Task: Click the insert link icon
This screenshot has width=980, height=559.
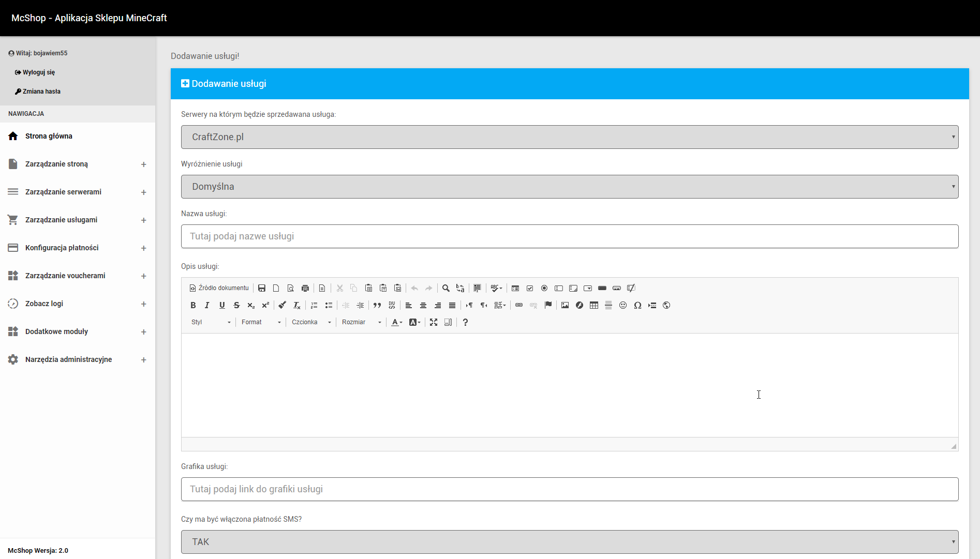Action: click(x=519, y=305)
